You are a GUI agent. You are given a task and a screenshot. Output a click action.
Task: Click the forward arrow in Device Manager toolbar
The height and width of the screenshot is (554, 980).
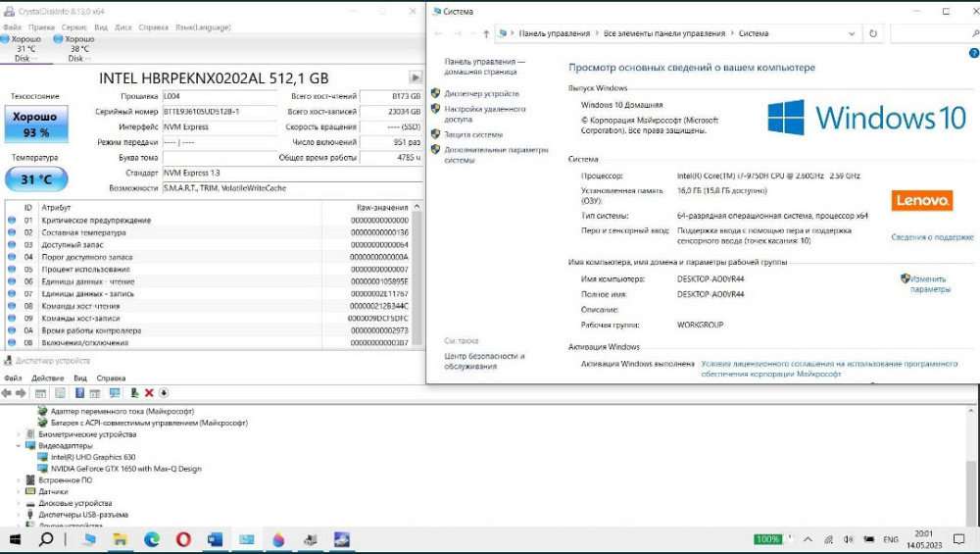point(21,392)
